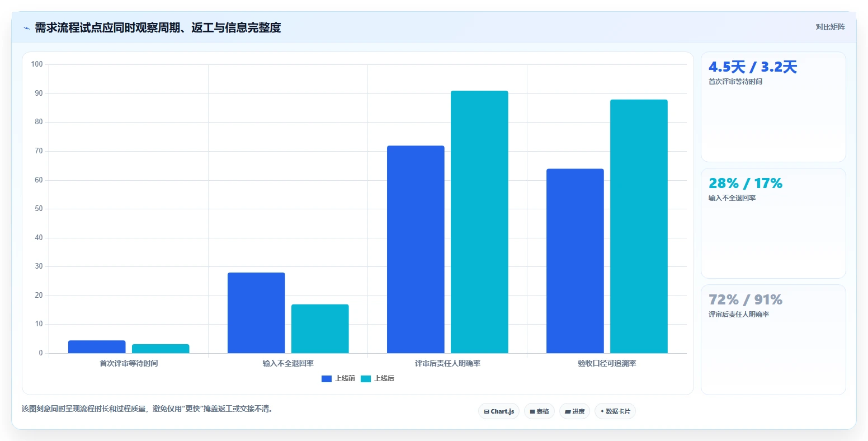Toggle the 上线后 legend swatch
Viewport: 868px width, 441px height.
(366, 379)
